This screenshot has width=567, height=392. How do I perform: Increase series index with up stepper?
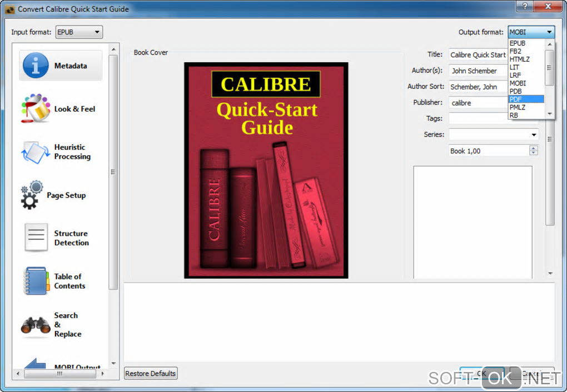coord(534,148)
